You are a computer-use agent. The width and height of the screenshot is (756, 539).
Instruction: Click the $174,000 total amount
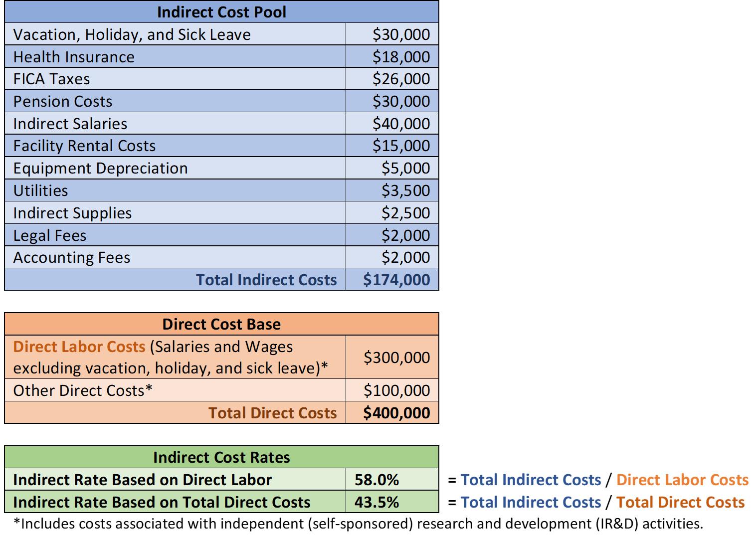click(392, 279)
